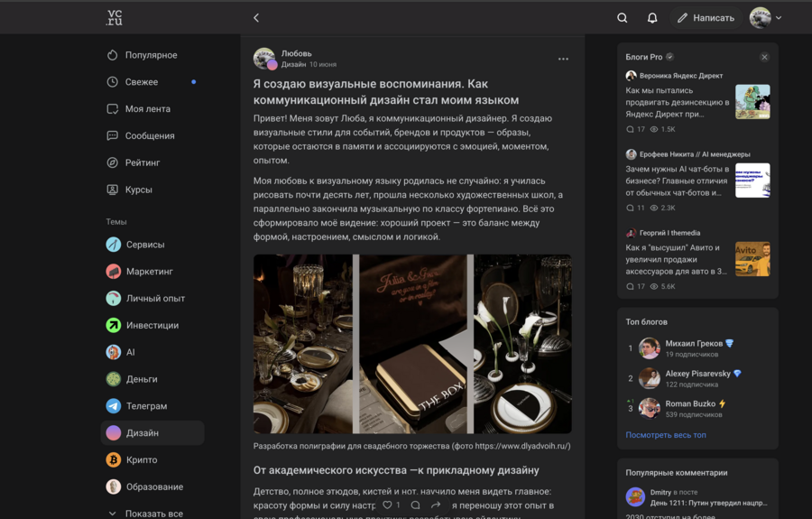Open author Любовь profile link
The height and width of the screenshot is (519, 812).
pos(296,53)
